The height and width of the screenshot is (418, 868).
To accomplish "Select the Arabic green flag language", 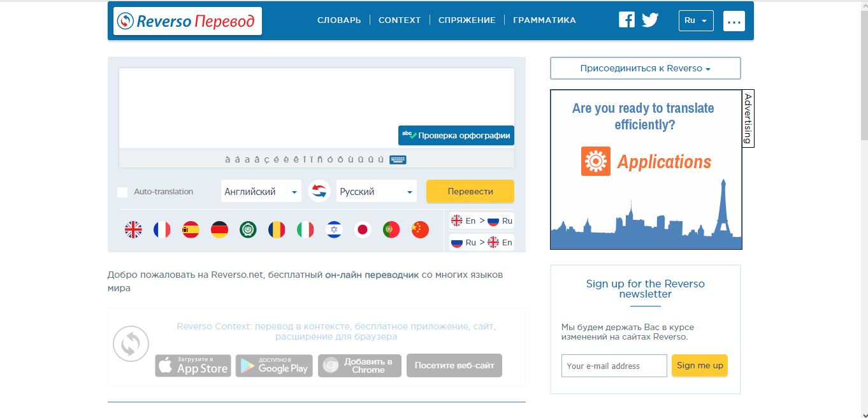I will (248, 229).
